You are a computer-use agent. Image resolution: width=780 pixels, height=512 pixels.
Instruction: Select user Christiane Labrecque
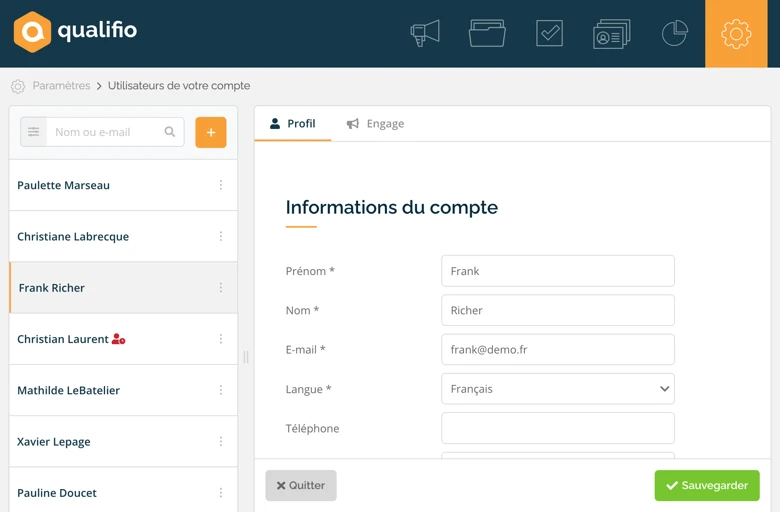coord(123,236)
